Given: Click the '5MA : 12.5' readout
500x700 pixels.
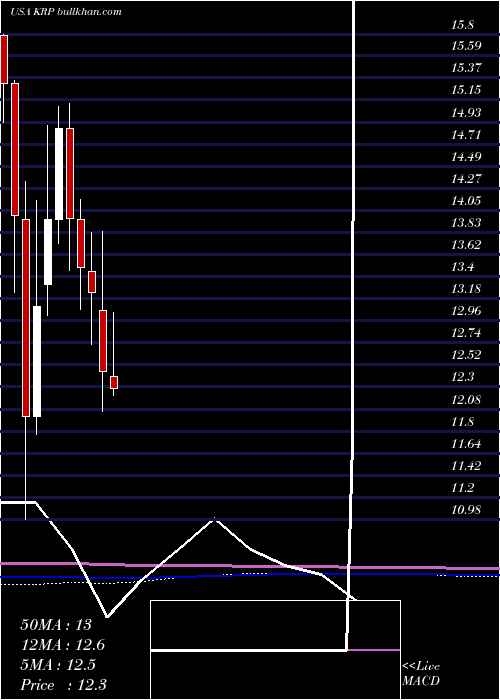Looking at the screenshot, I should (x=58, y=664).
